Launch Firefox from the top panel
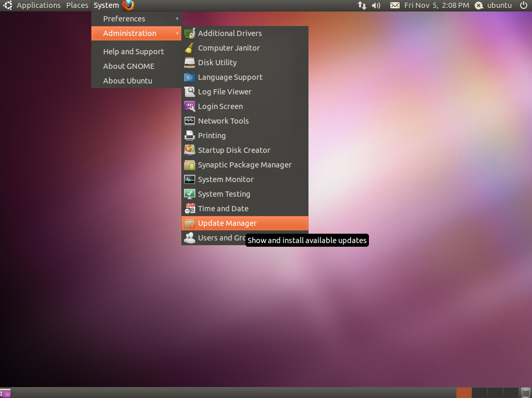The width and height of the screenshot is (532, 398). 128,5
